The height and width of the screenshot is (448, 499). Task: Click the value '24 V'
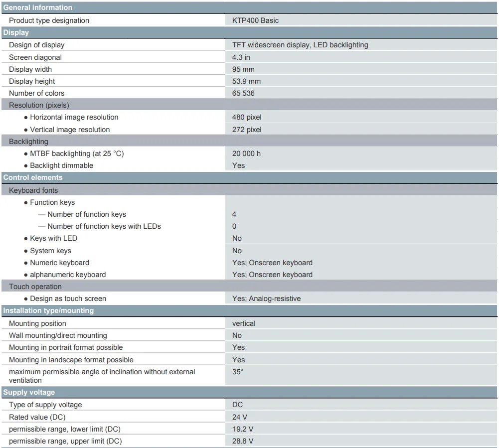pos(240,417)
